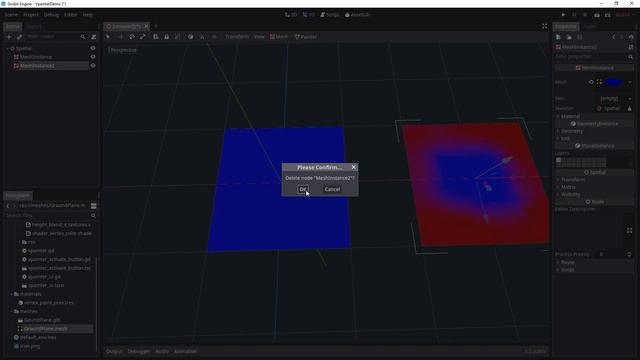This screenshot has height=360, width=640.
Task: Toggle distraction-free mode
Action: 544,26
